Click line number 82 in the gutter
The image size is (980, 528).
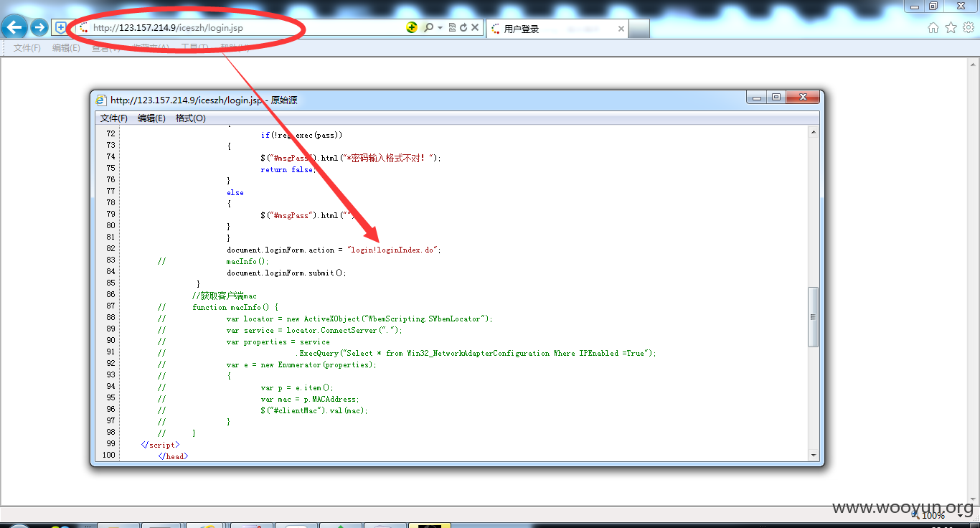tap(110, 248)
